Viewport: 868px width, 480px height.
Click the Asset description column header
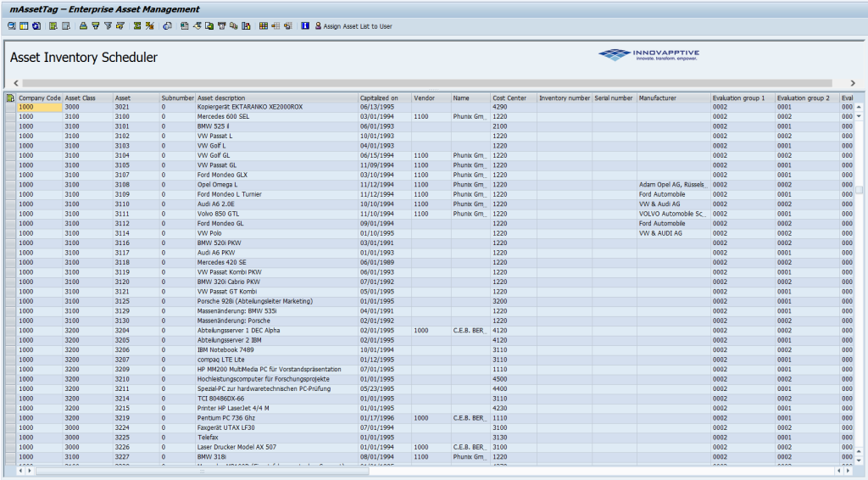coord(277,98)
